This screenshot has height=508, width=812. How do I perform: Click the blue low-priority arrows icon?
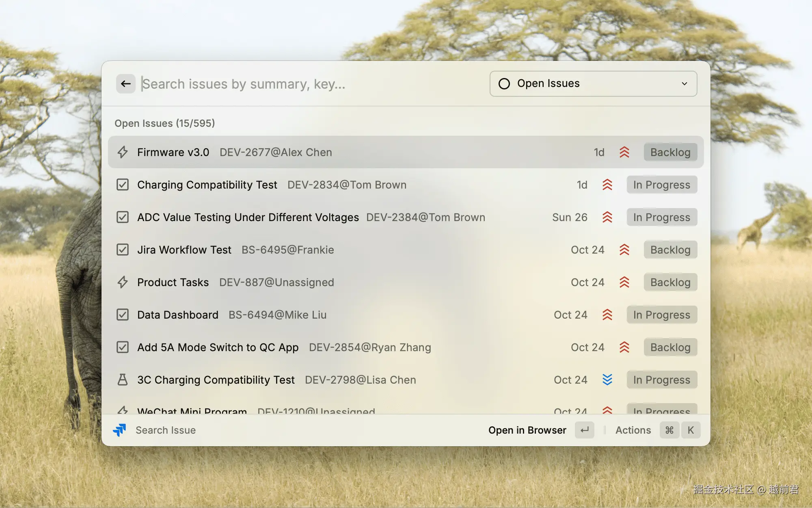pos(607,380)
